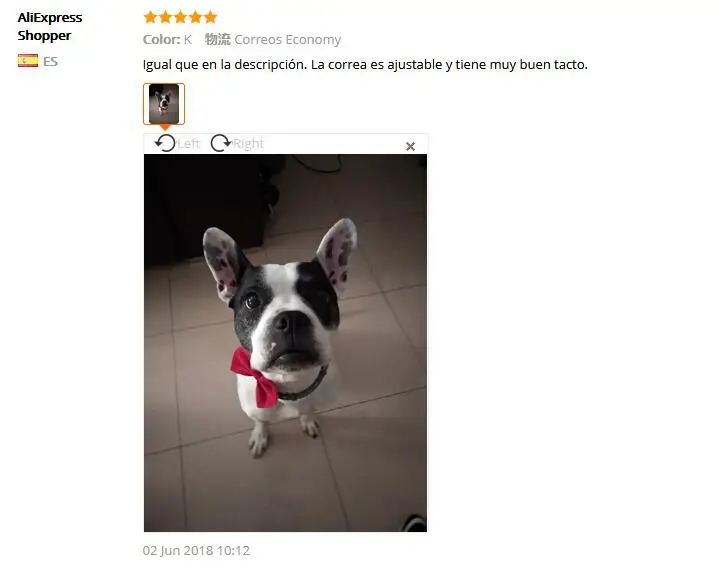
Task: Click the third orange rating star
Action: click(x=180, y=18)
